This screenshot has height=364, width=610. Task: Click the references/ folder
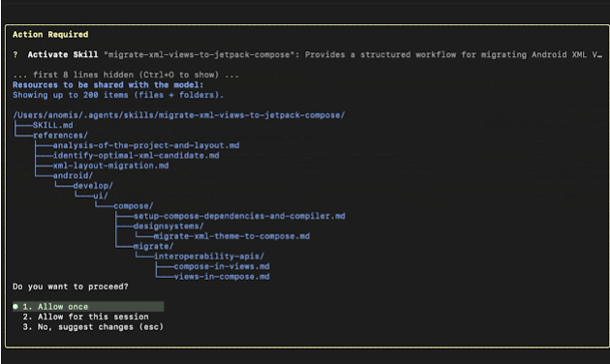(60, 136)
